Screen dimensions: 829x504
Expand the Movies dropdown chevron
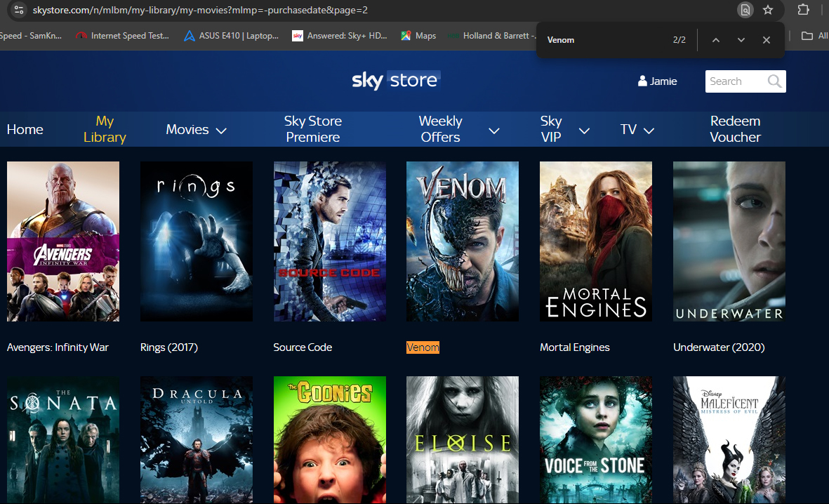[x=222, y=131]
